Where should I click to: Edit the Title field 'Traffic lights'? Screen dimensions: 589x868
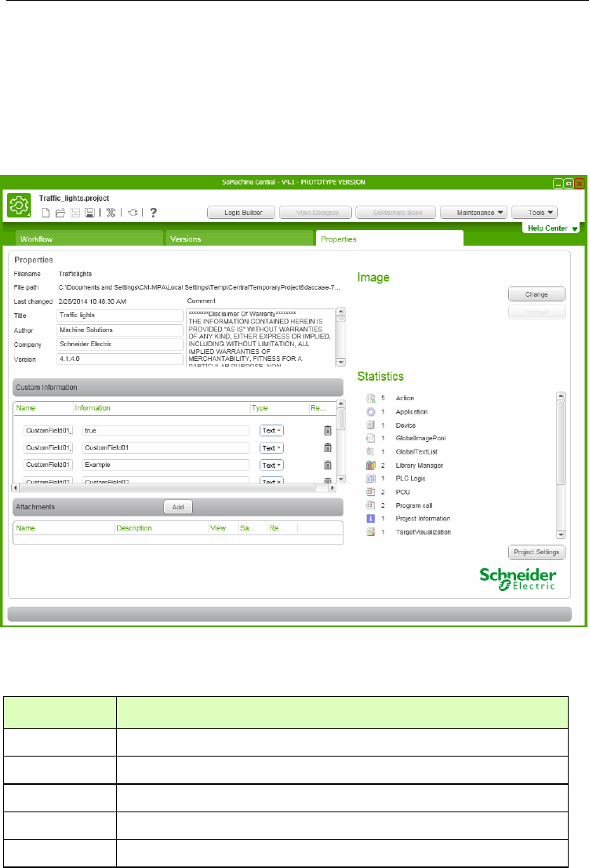[120, 315]
